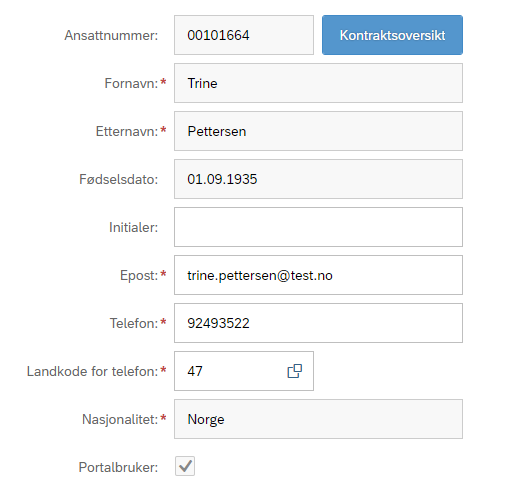The height and width of the screenshot is (483, 505).
Task: Click the Initialer label
Action: click(x=134, y=227)
